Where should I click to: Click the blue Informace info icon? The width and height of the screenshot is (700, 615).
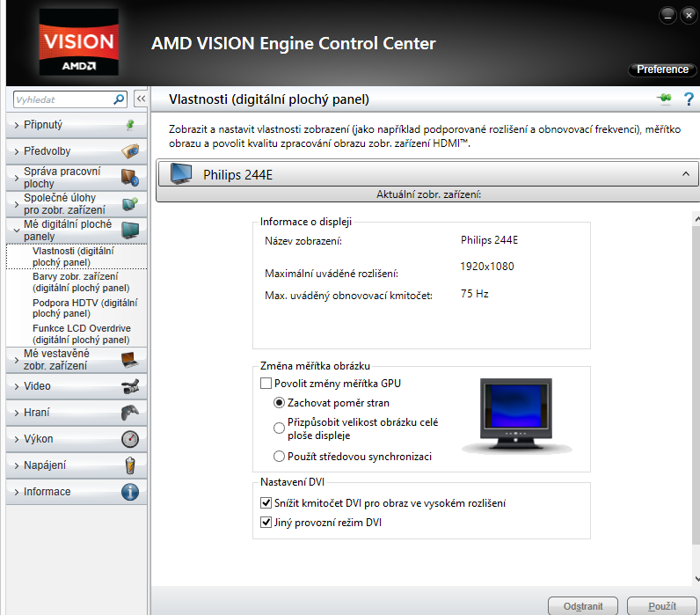[x=130, y=492]
